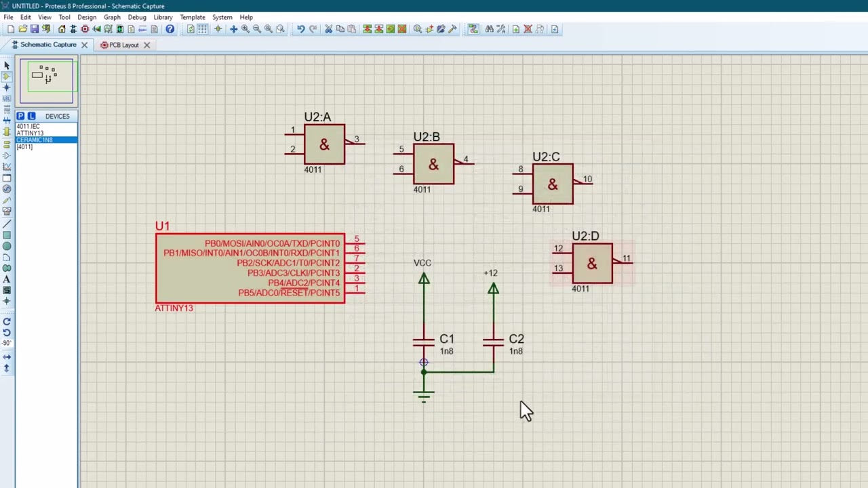Zoom in using the magnifier plus icon
The image size is (868, 488).
pyautogui.click(x=245, y=29)
